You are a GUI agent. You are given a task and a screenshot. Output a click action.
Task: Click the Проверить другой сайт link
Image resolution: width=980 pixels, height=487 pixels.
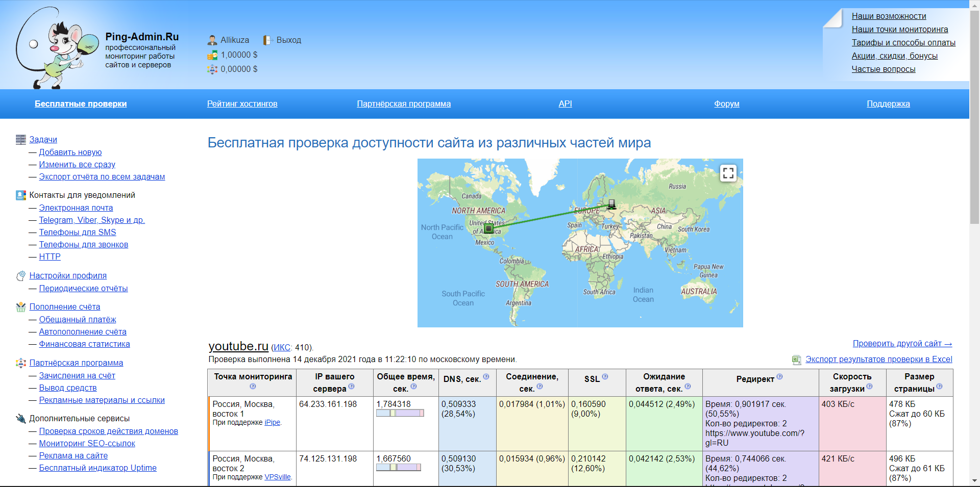(x=902, y=344)
